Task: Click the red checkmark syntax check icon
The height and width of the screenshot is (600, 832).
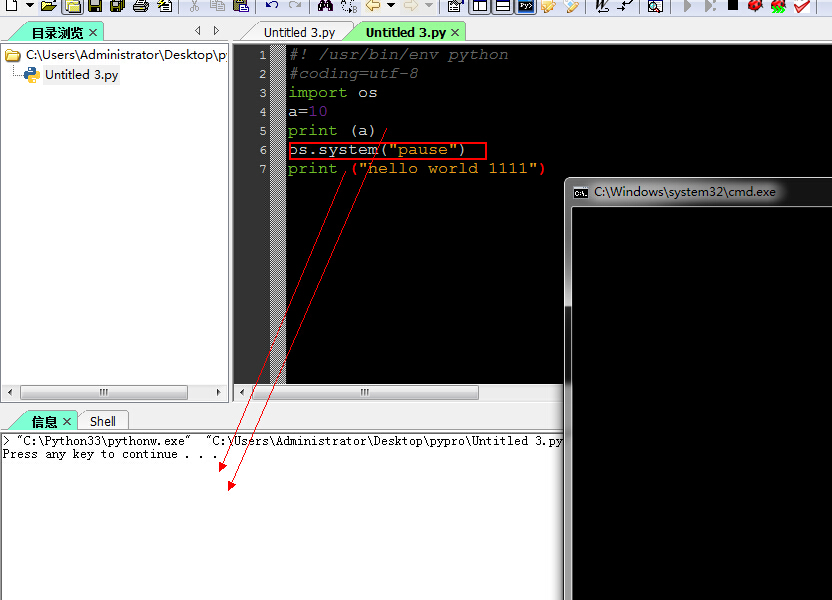Action: point(802,6)
